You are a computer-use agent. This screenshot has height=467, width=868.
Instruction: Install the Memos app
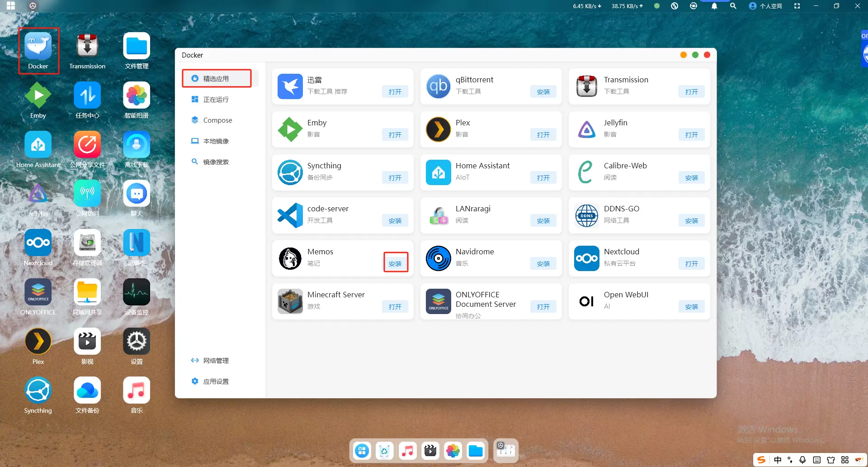[395, 264]
